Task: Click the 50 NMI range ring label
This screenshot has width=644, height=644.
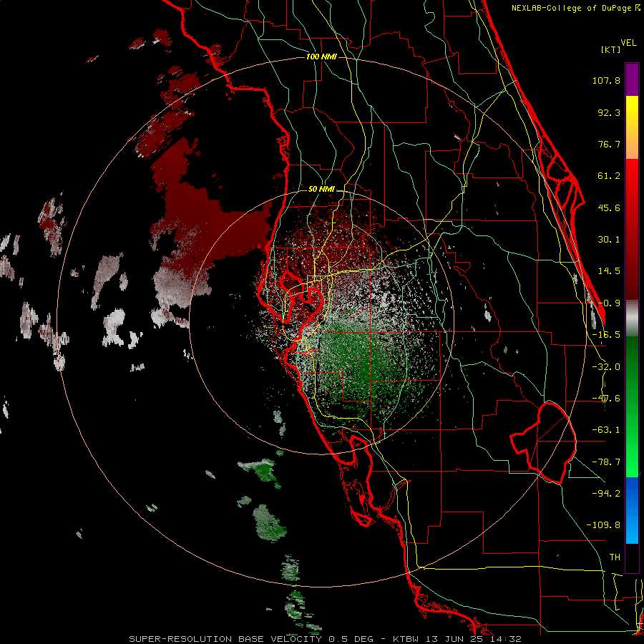Action: click(321, 190)
